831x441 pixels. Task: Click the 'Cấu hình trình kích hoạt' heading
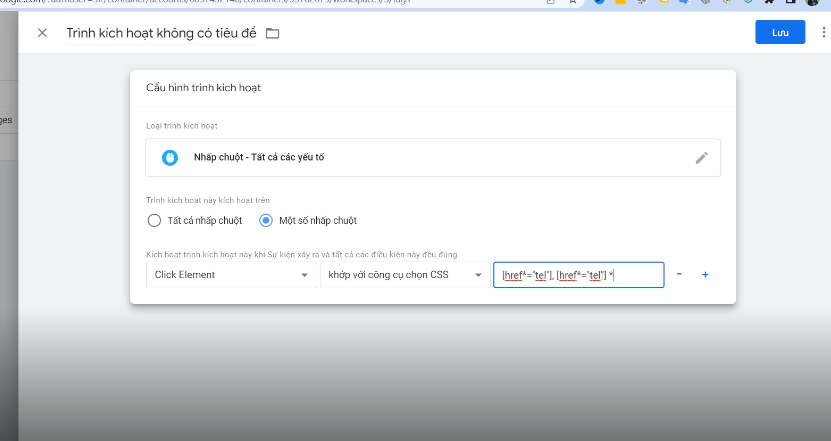coord(204,88)
